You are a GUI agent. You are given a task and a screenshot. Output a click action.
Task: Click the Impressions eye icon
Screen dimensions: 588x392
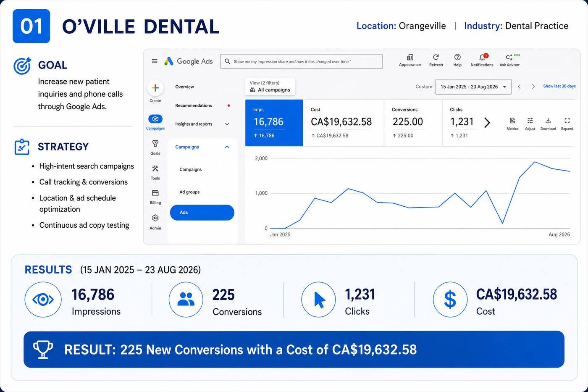(43, 300)
